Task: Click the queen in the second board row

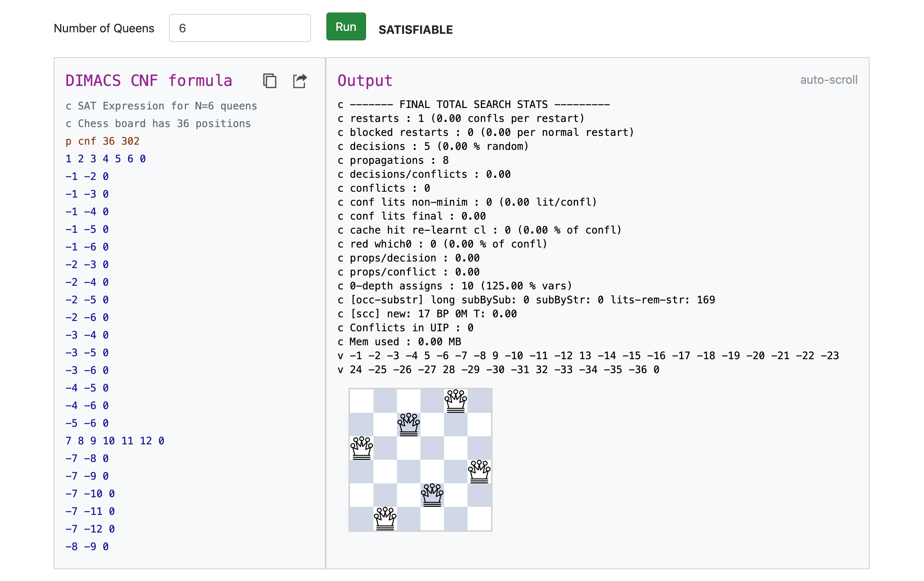Action: pyautogui.click(x=408, y=424)
